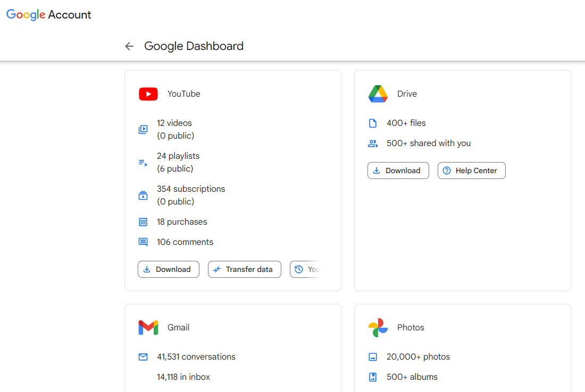585x392 pixels.
Task: Click the YouTube subscriptions icon
Action: (143, 195)
